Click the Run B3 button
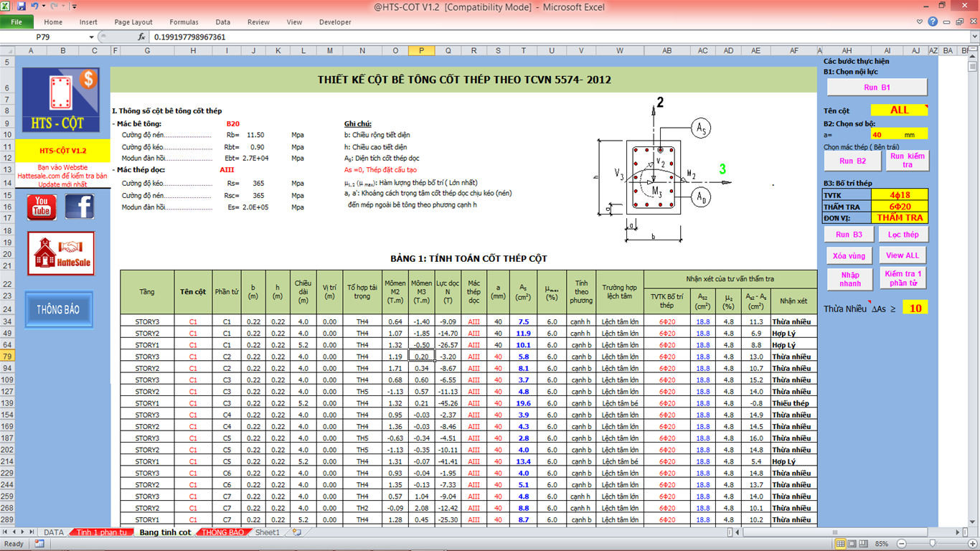The width and height of the screenshot is (980, 551). 848,235
